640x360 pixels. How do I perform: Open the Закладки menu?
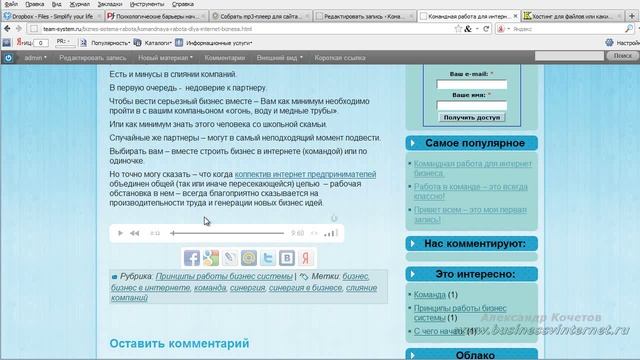[x=110, y=4]
